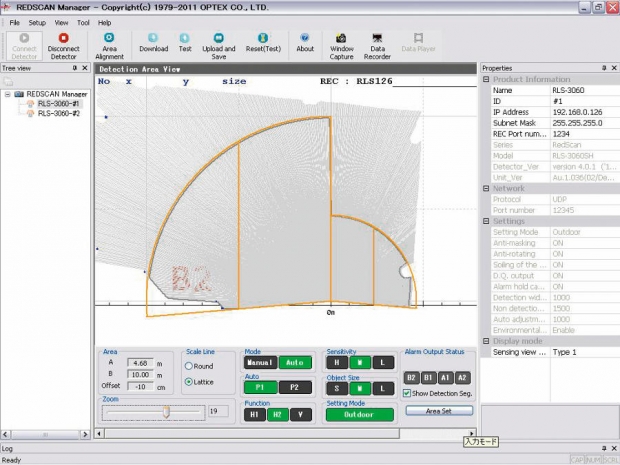Click the Zoom slider handle
The image size is (620, 465).
pos(166,412)
